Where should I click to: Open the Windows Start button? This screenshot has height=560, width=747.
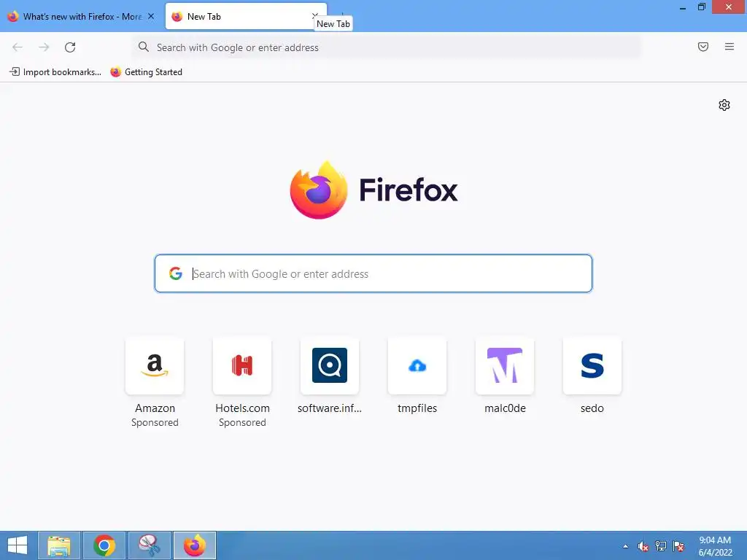18,545
